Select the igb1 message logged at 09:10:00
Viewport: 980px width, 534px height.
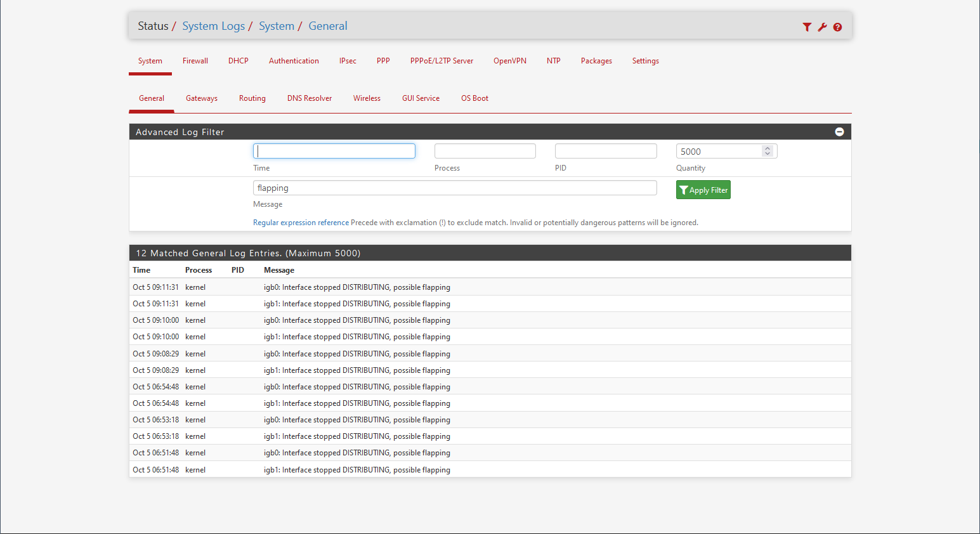click(357, 337)
